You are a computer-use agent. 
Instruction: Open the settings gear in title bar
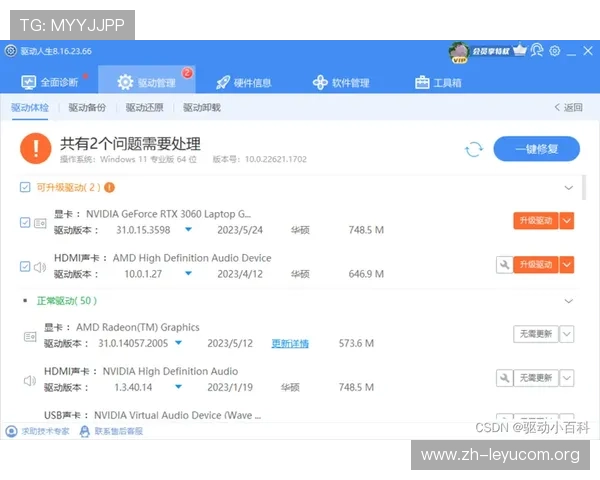pos(555,51)
